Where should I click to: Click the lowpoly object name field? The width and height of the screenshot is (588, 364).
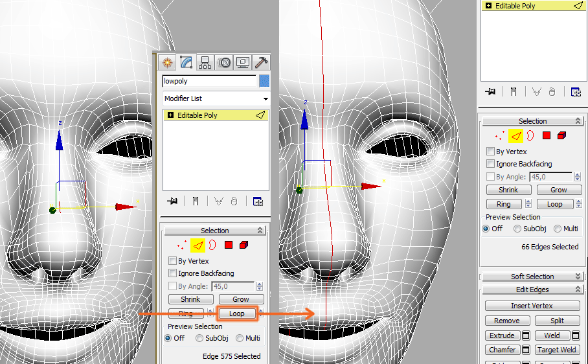[x=209, y=81]
